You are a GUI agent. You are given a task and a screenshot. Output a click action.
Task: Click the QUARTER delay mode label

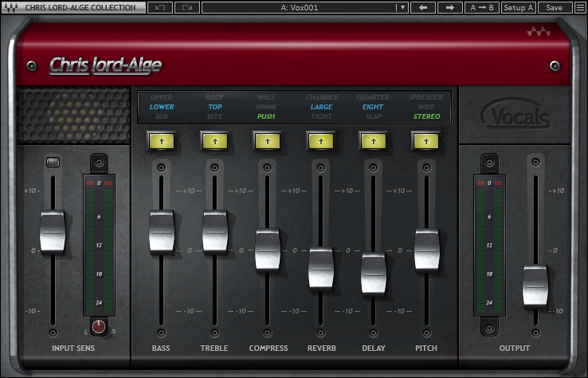pos(373,97)
